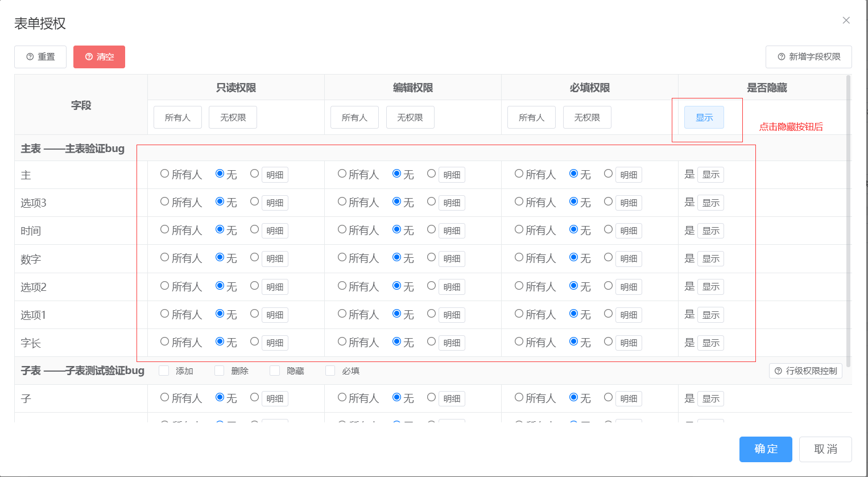
Task: Tick the 必填 checkbox for the subtable
Action: (330, 371)
